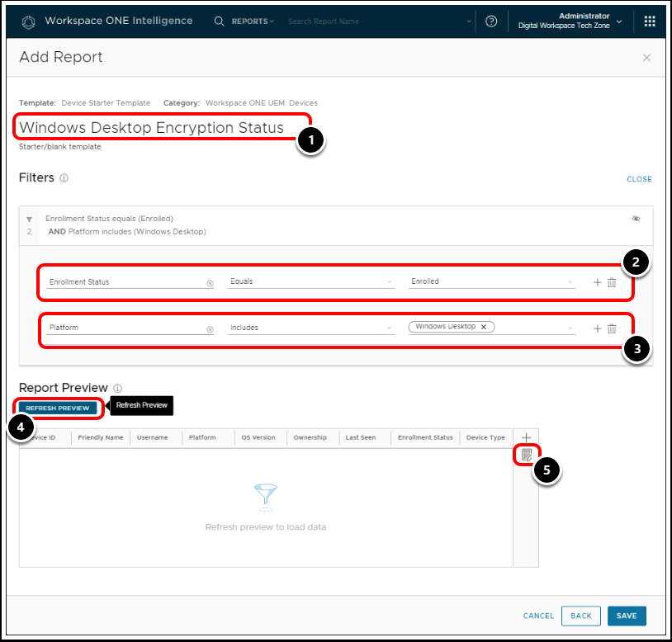Image resolution: width=672 pixels, height=642 pixels.
Task: Delete the Enrollment Status filter row
Action: coord(612,282)
